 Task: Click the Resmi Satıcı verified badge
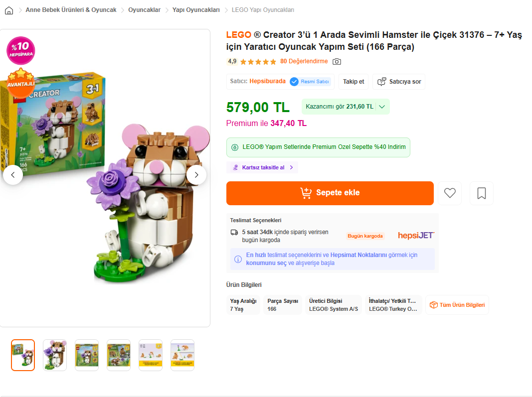(310, 82)
